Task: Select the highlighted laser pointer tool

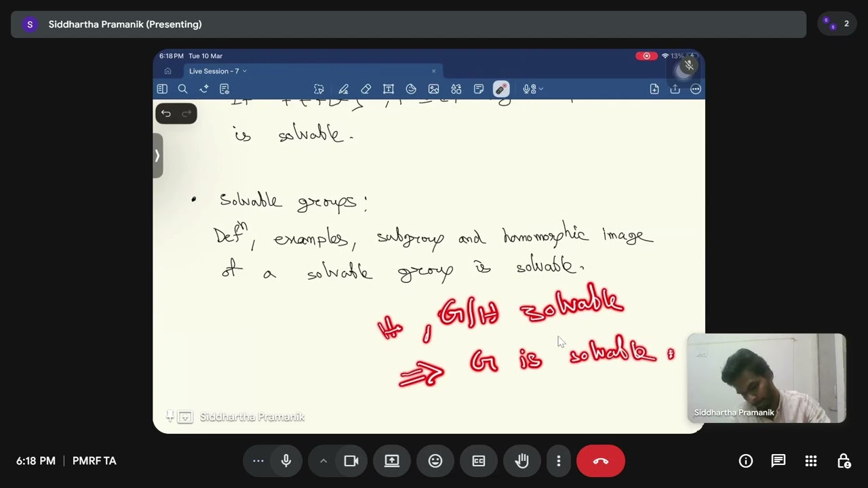Action: (501, 89)
